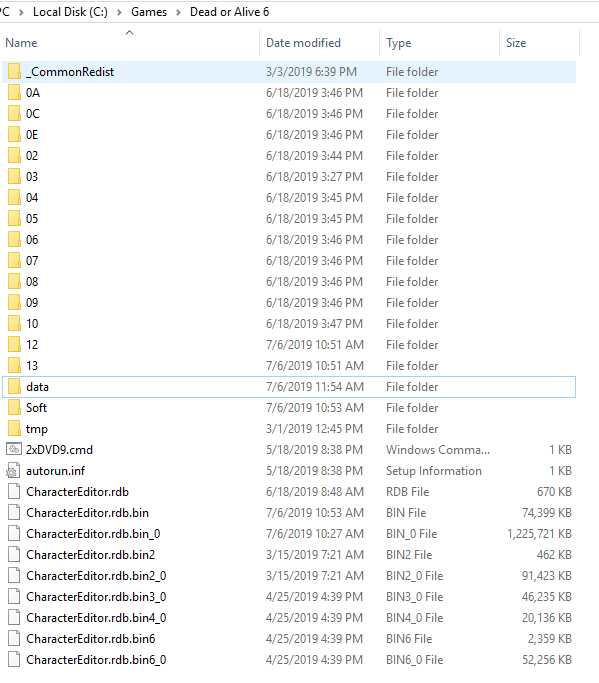Click the 2xDVD9.cmd script icon
Image resolution: width=599 pixels, height=683 pixels.
coord(14,449)
